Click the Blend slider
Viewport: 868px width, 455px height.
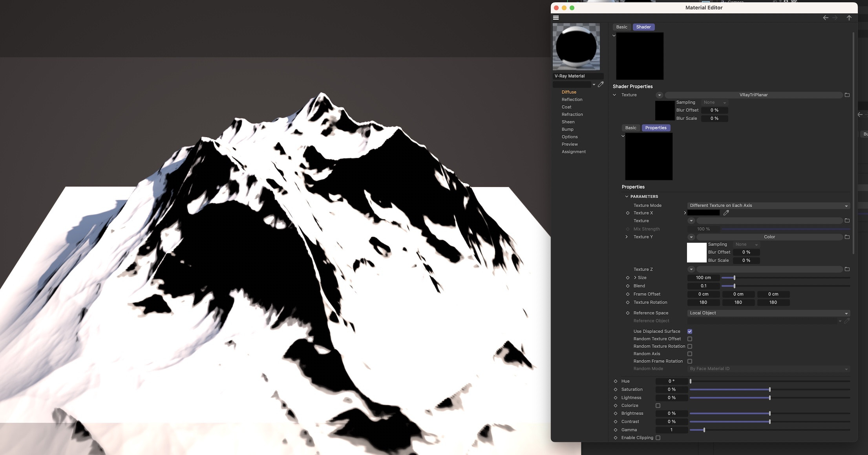coord(786,286)
